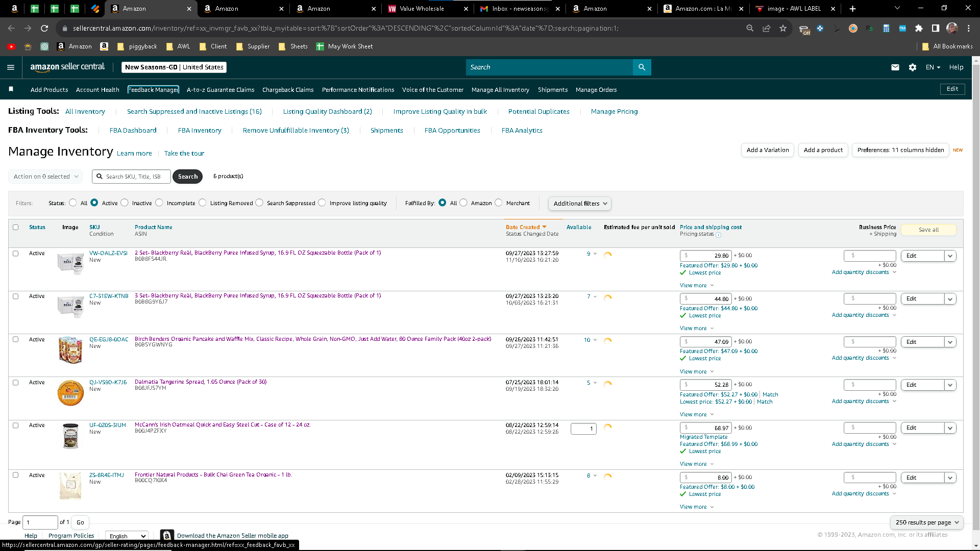Open the Action on 0 selected dropdown

click(x=45, y=177)
